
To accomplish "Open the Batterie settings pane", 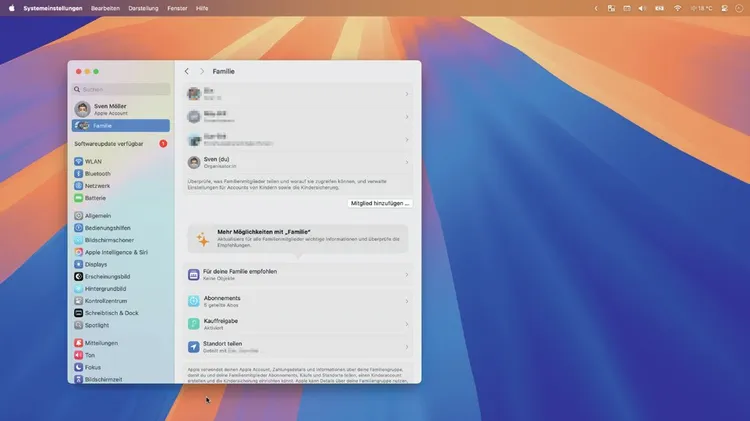I will [x=121, y=198].
